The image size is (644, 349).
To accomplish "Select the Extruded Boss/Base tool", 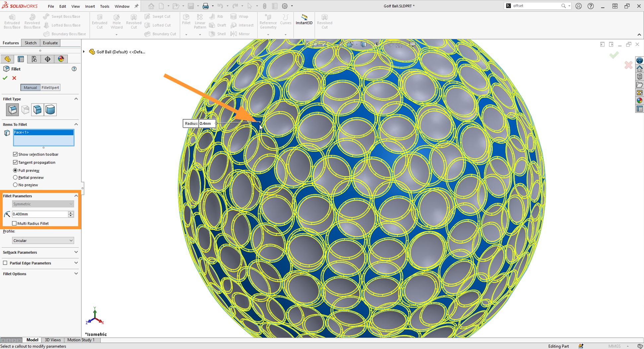I will coord(12,21).
